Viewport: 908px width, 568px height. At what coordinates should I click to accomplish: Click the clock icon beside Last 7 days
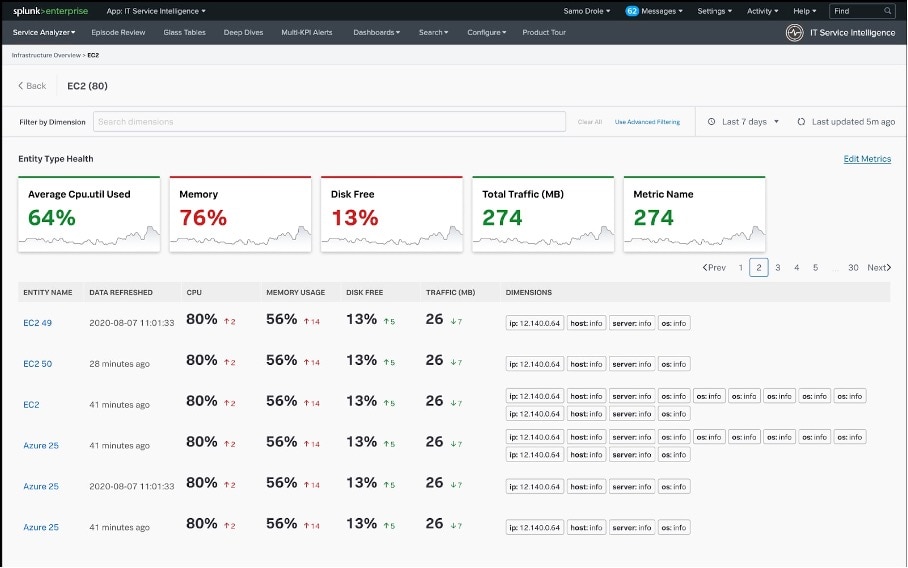(712, 122)
